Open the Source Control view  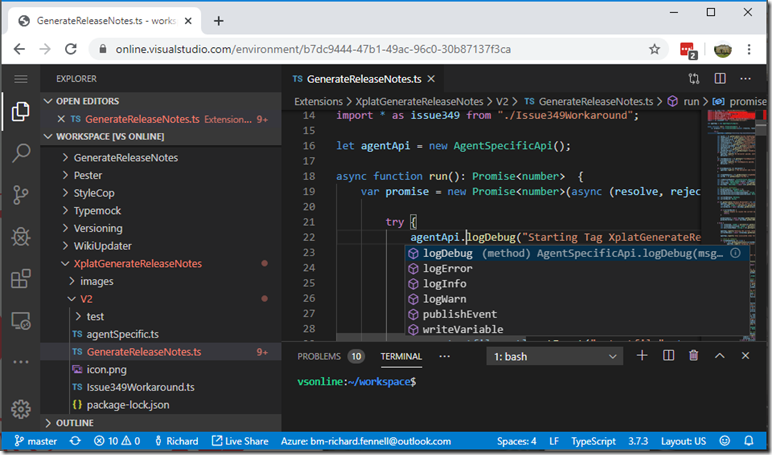coord(21,195)
